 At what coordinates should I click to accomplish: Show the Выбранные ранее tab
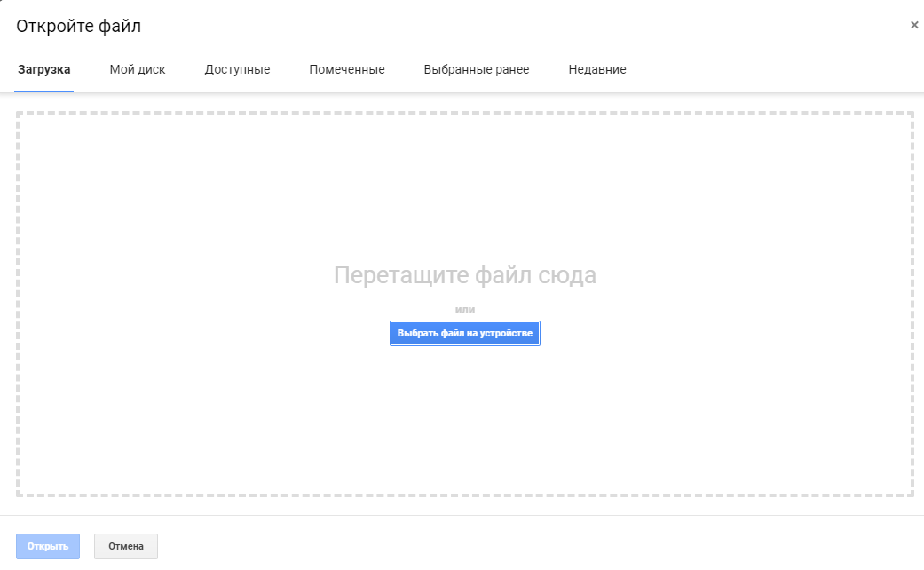477,69
